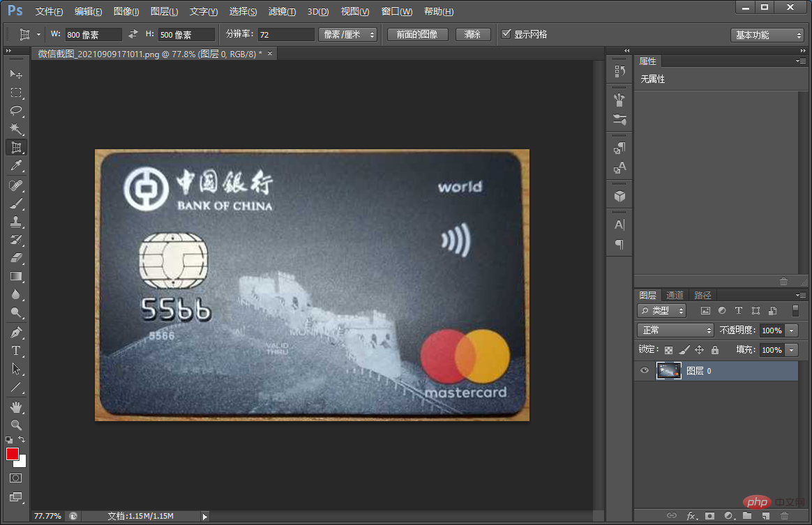The width and height of the screenshot is (812, 525).
Task: Add a layer style with fx button
Action: pos(691,516)
